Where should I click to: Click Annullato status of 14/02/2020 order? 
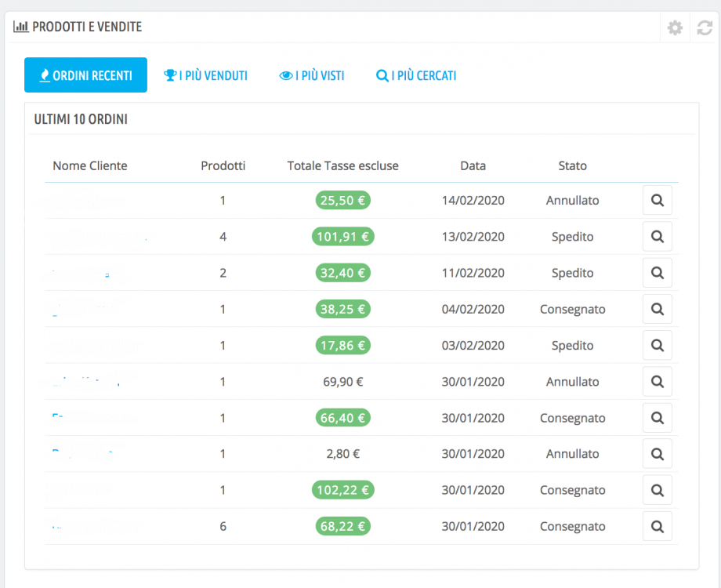click(x=572, y=200)
